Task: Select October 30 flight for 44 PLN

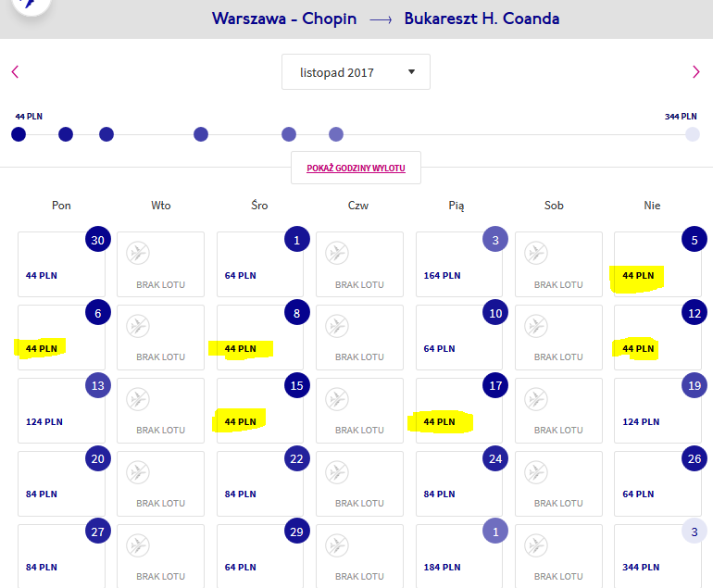Action: [x=61, y=264]
